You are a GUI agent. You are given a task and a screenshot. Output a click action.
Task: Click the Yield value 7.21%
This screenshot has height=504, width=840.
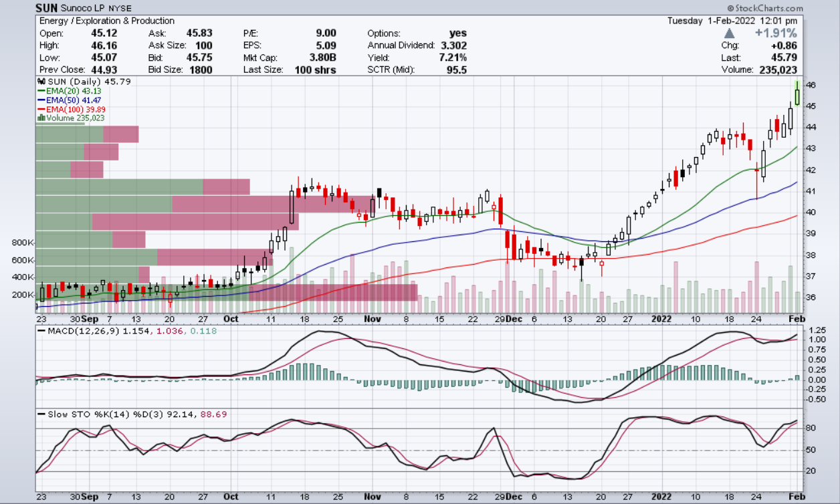point(453,57)
